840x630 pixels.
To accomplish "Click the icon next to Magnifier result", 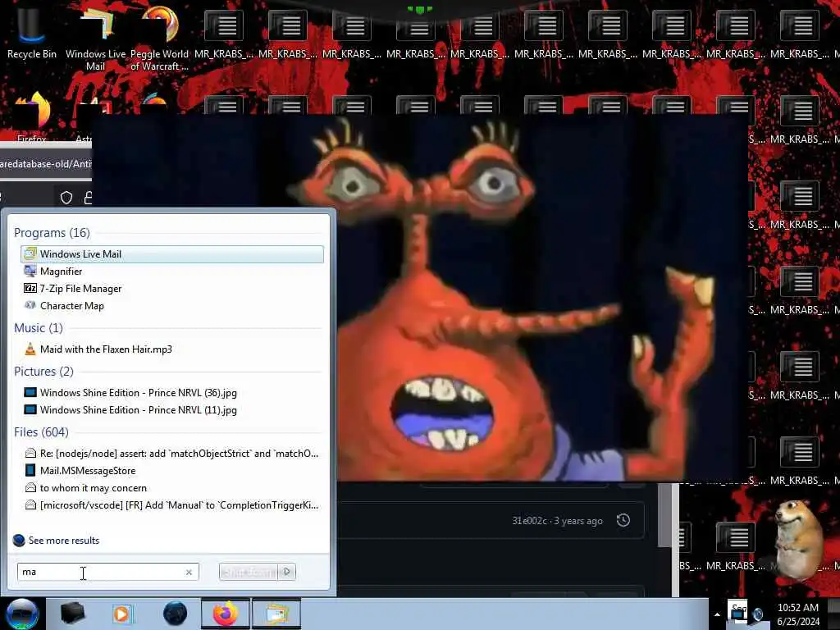I will tap(30, 271).
